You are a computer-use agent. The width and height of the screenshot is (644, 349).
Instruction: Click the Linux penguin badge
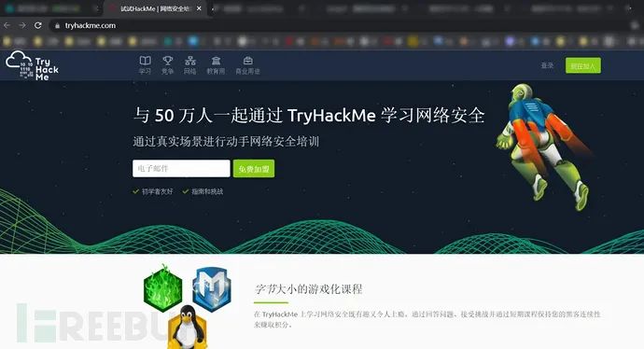[188, 328]
